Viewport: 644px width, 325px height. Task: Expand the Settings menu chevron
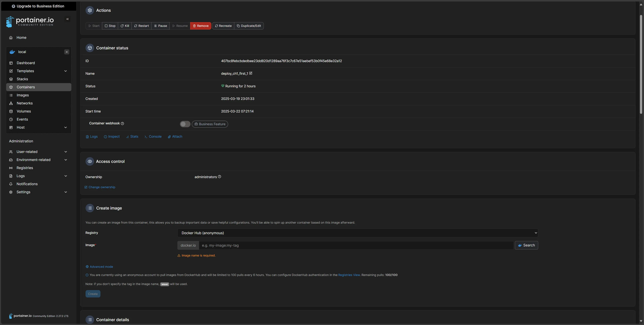click(x=66, y=192)
